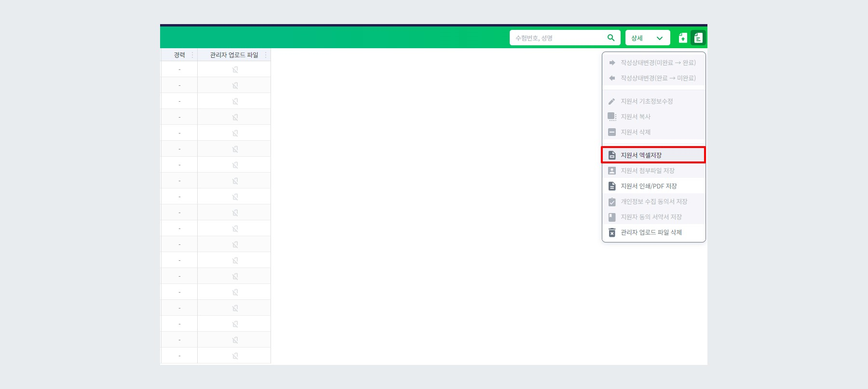Viewport: 868px width, 389px height.
Task: Select 작성상태변경(미완료 → 완료) menu entry
Action: [x=653, y=63]
